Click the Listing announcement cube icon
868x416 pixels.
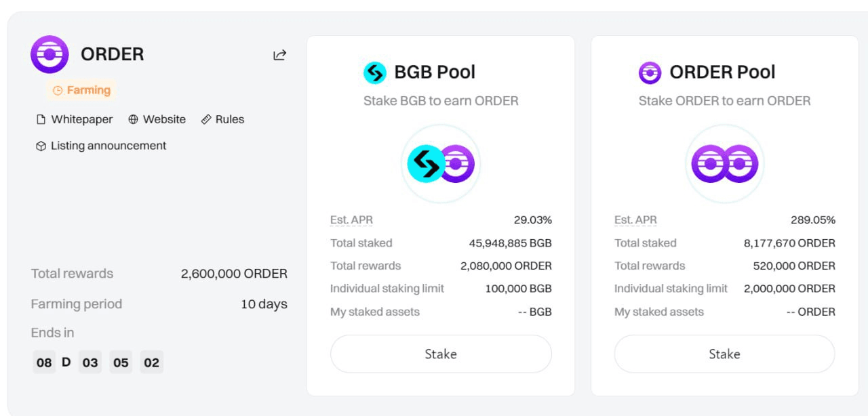pos(41,146)
